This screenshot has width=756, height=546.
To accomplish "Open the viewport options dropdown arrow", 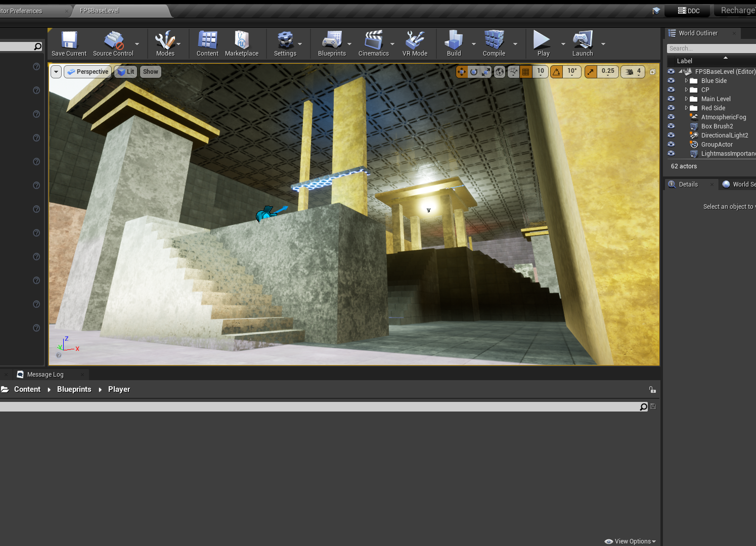I will tap(56, 72).
